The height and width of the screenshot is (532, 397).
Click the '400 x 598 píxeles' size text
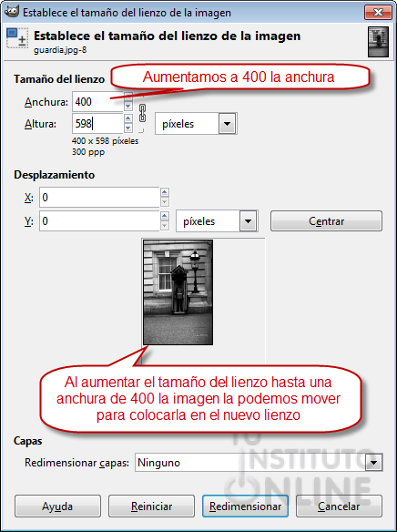[105, 141]
